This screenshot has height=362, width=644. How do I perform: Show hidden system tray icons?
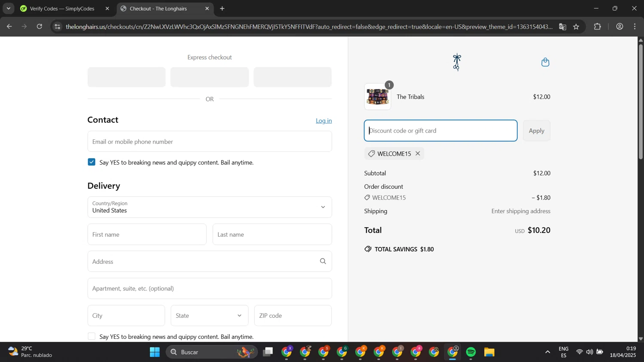pos(547,352)
